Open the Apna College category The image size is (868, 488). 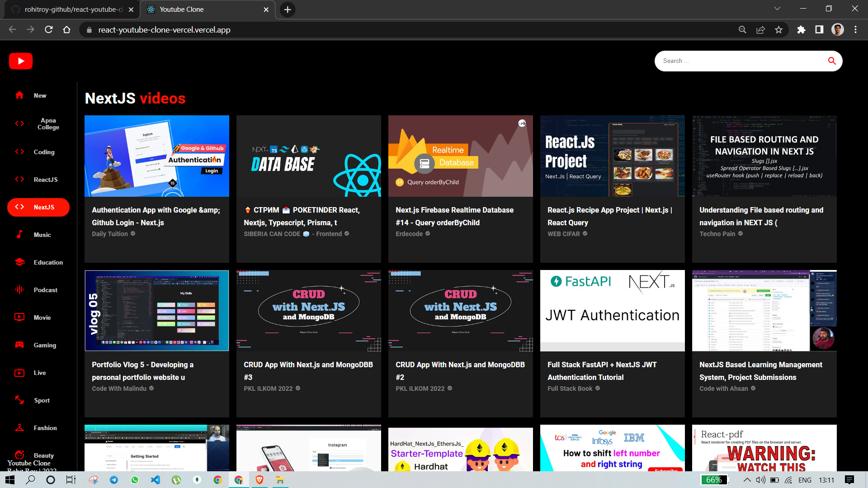pos(38,124)
